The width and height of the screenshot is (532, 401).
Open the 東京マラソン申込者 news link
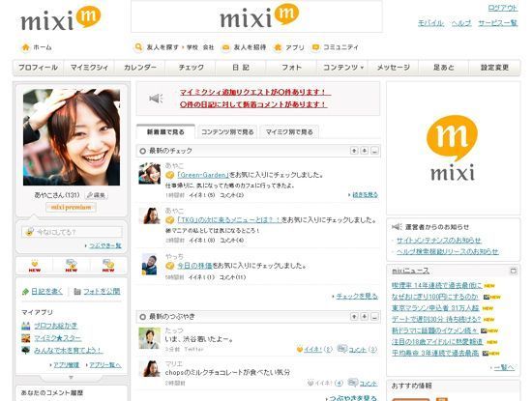pyautogui.click(x=435, y=308)
